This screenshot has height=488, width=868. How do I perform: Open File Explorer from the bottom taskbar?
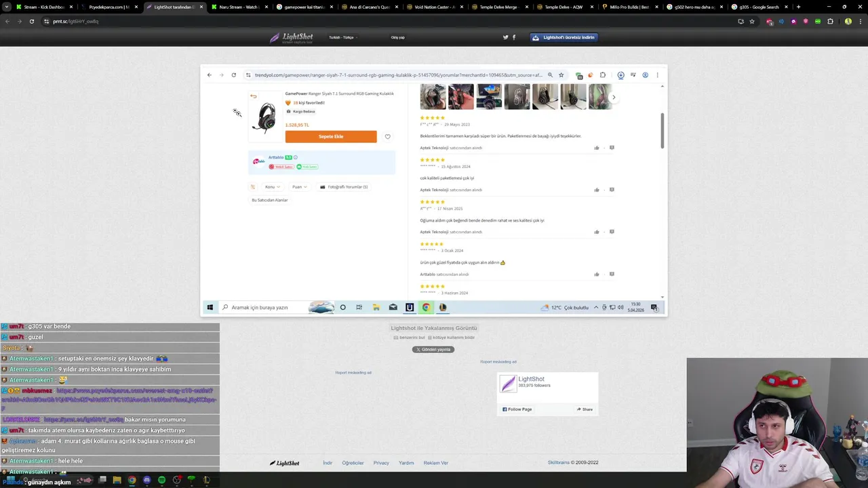pos(117,480)
